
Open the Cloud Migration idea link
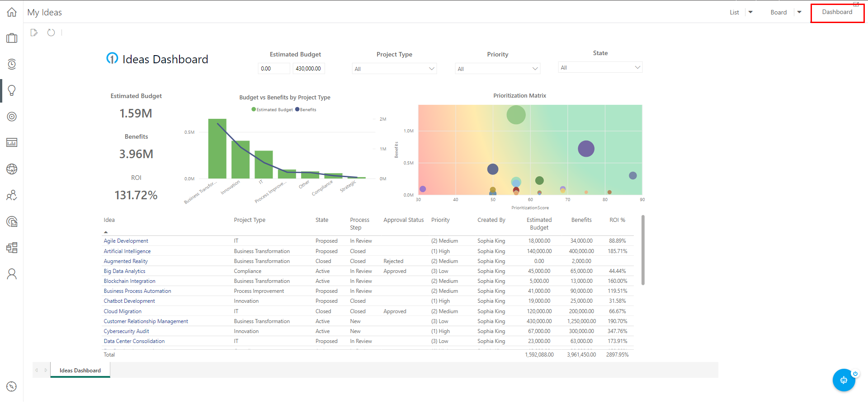123,311
